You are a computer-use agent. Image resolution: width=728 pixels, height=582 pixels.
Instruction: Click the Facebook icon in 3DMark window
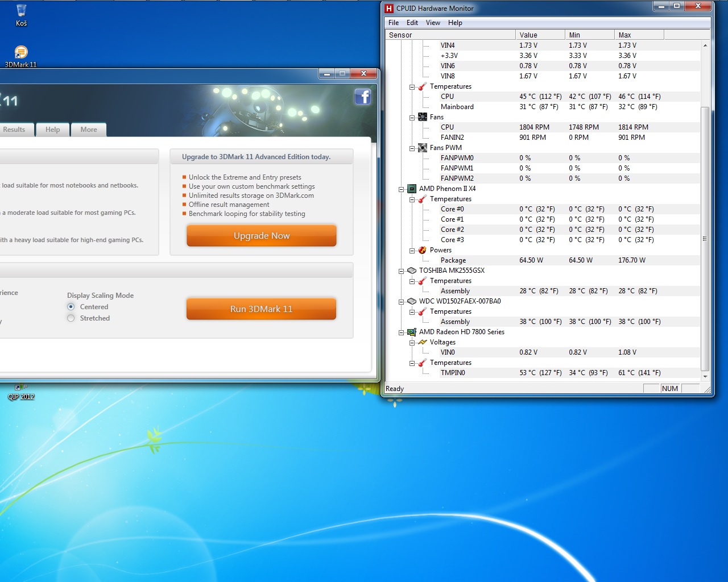[x=363, y=97]
